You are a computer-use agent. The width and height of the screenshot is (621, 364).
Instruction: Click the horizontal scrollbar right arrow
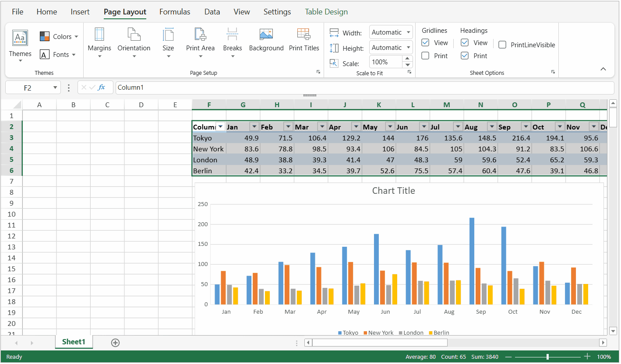tap(603, 343)
